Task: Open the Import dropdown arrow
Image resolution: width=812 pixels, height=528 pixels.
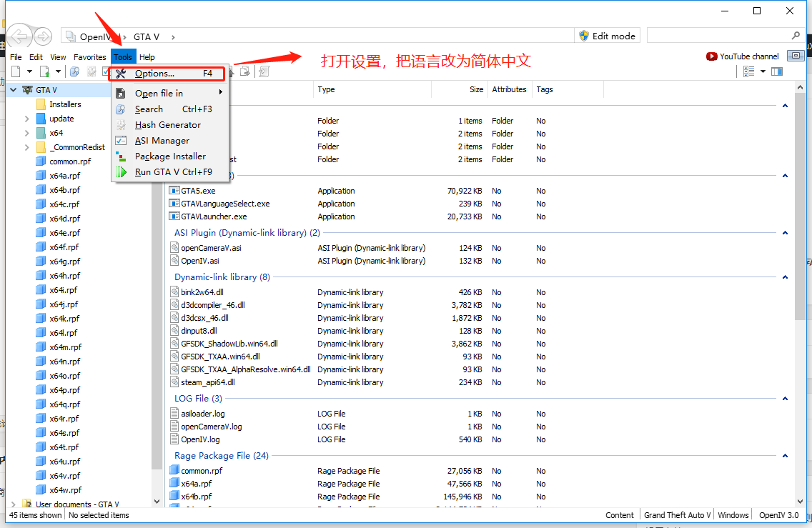Action: pos(58,71)
